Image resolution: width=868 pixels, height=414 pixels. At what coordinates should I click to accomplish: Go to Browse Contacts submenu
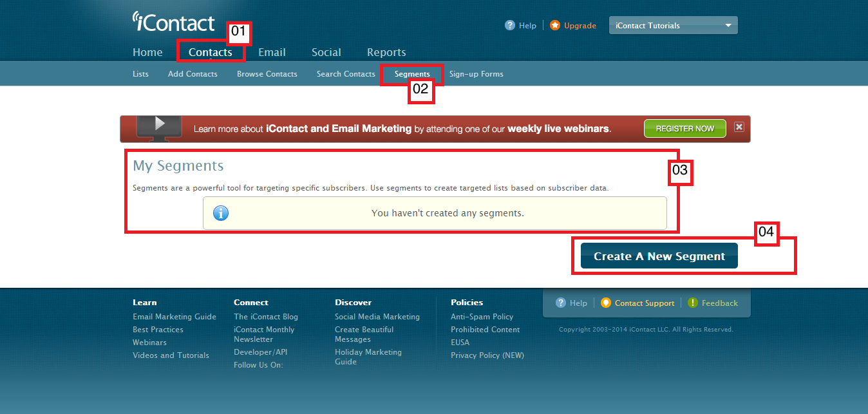(267, 74)
